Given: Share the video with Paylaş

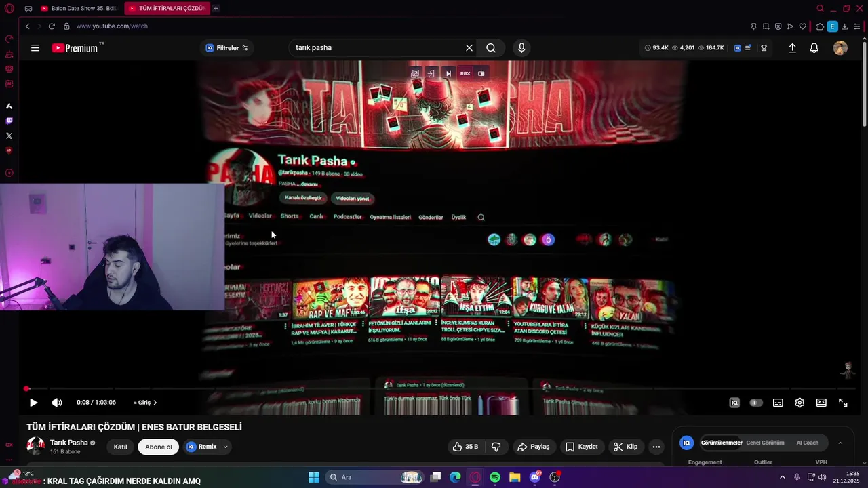Looking at the screenshot, I should tap(533, 447).
